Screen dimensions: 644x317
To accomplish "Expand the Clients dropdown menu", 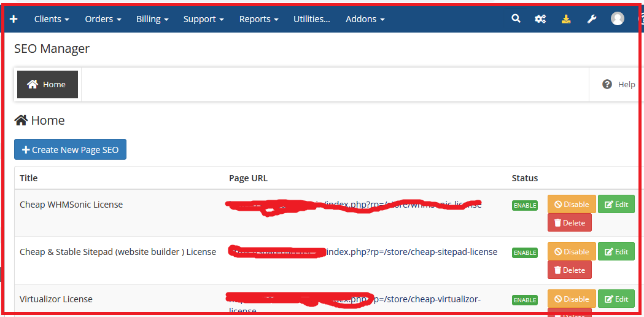I will click(52, 19).
